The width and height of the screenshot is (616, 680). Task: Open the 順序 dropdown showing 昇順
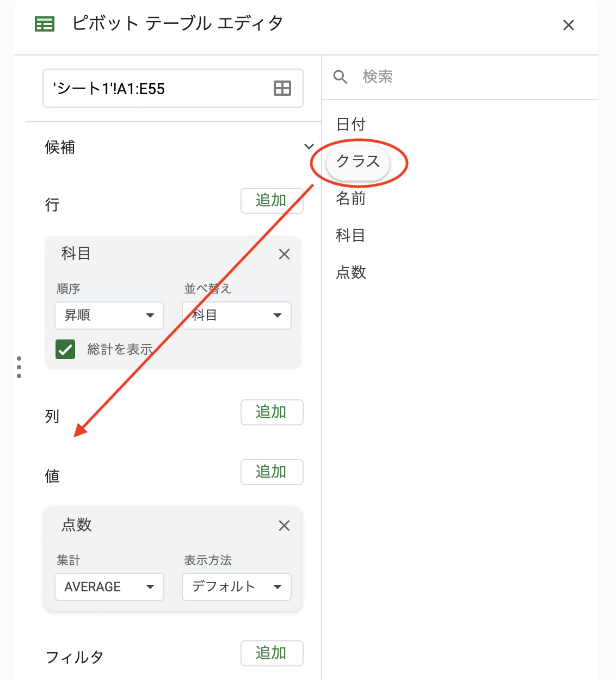pyautogui.click(x=109, y=316)
